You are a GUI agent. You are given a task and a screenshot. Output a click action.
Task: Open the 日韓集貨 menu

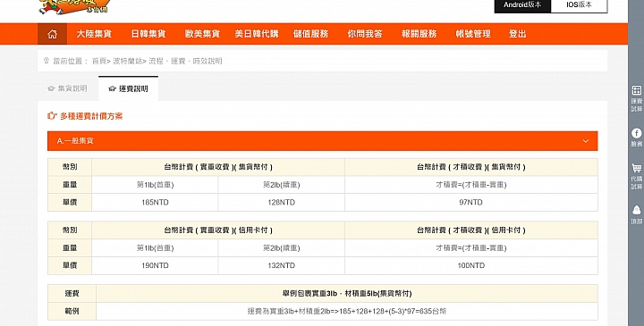148,34
